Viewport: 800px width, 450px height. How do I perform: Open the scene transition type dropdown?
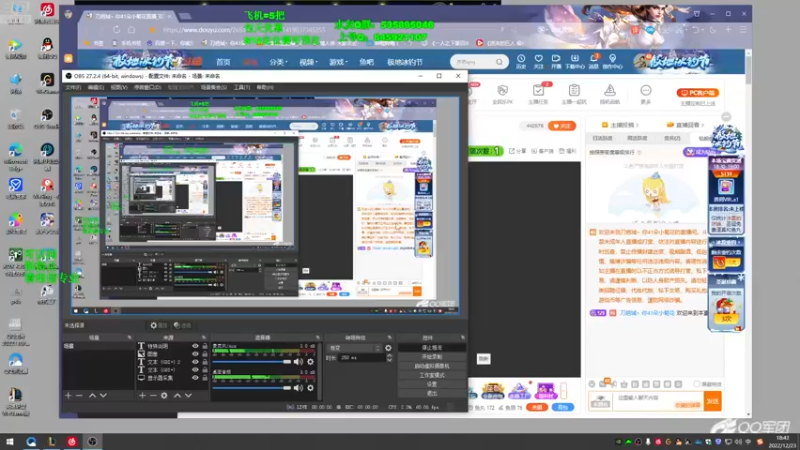pyautogui.click(x=354, y=348)
